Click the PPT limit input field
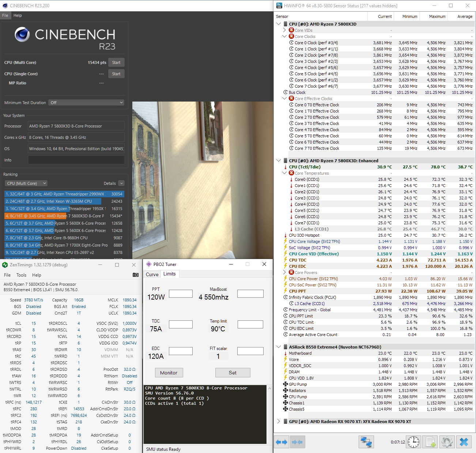The height and width of the screenshot is (453, 476). pos(181,294)
